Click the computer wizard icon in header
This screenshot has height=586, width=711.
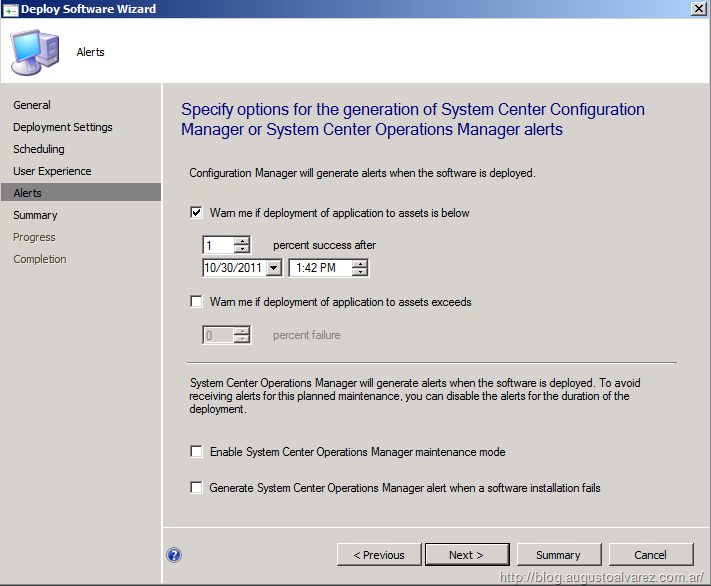[x=35, y=51]
